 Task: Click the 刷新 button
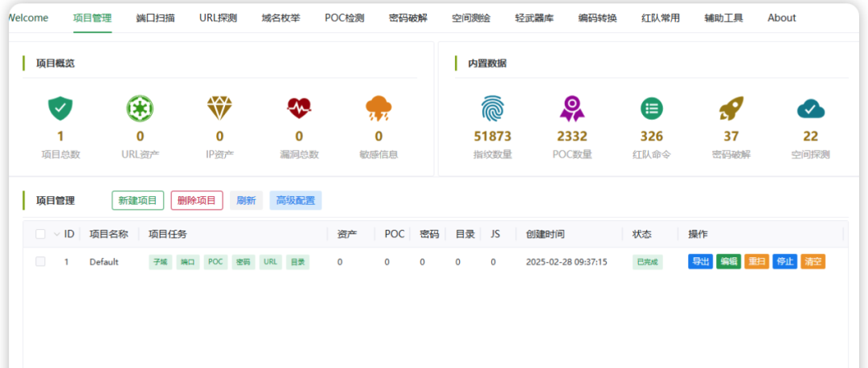pyautogui.click(x=247, y=200)
